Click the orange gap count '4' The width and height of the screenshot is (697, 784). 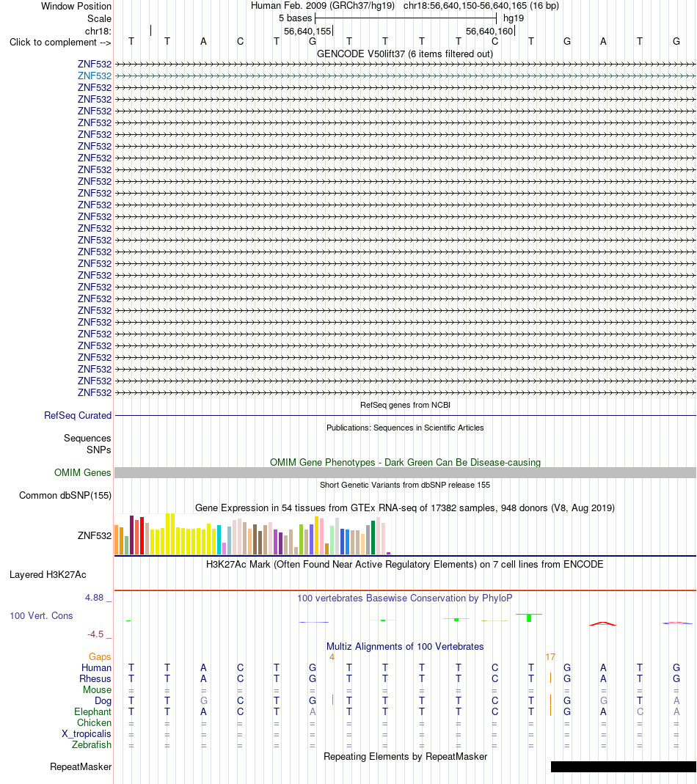332,657
